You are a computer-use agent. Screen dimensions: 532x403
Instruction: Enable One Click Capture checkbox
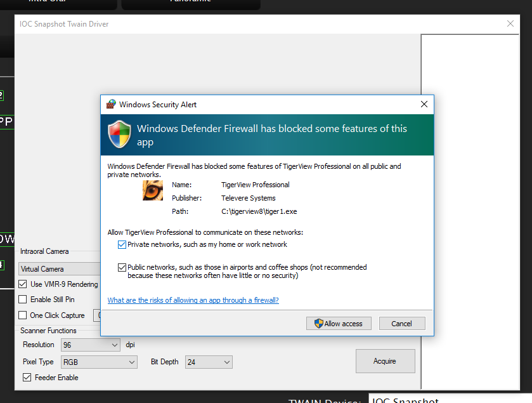pos(23,315)
